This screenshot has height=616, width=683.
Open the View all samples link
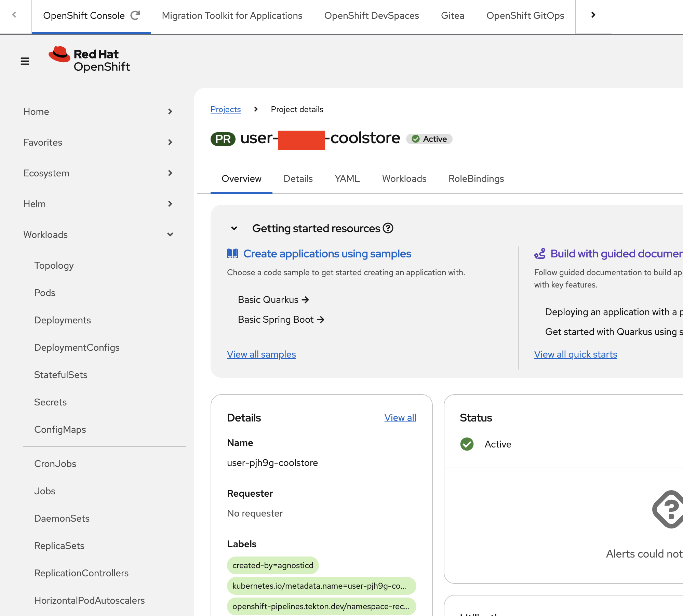(x=262, y=354)
